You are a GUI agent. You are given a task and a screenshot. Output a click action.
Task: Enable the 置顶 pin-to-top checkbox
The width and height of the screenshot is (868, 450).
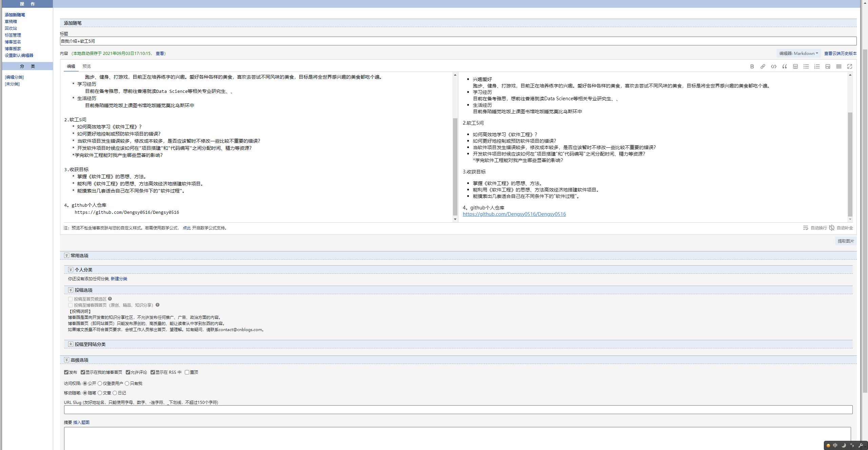click(x=187, y=372)
